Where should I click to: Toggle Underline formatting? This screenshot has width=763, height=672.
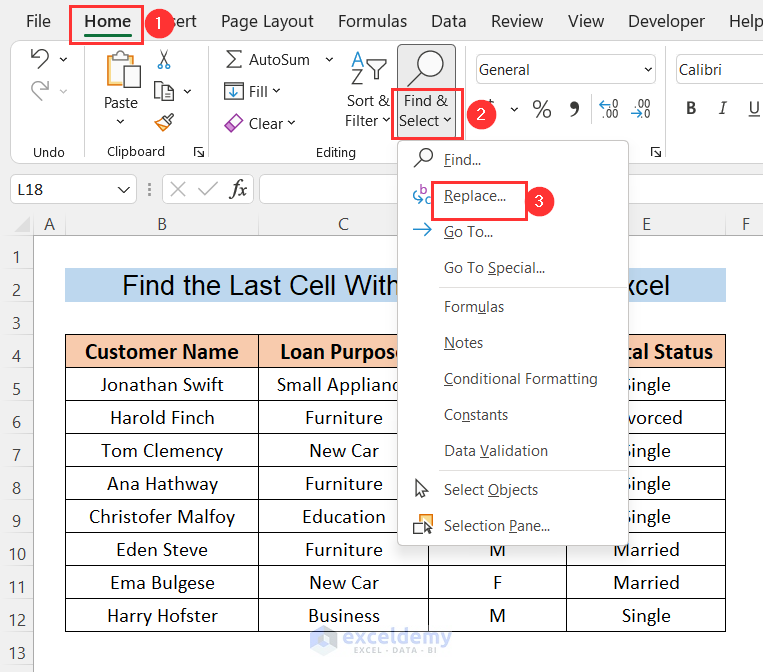(x=754, y=108)
